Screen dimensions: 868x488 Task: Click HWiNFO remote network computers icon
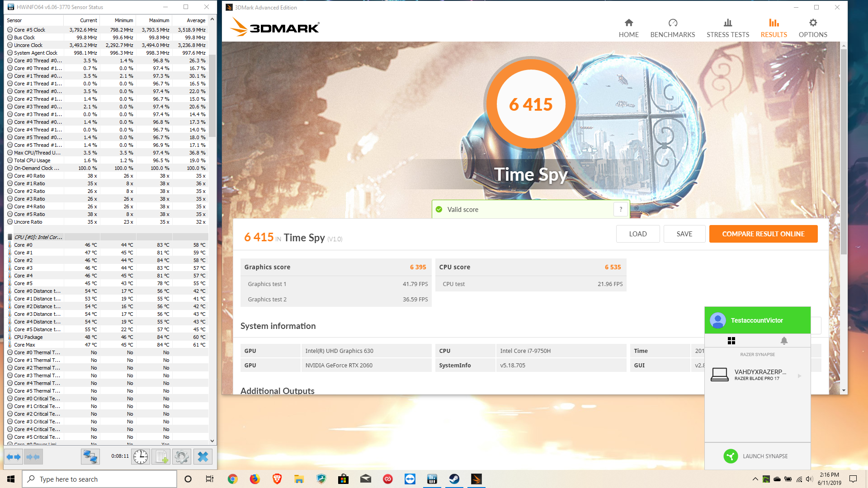(90, 457)
